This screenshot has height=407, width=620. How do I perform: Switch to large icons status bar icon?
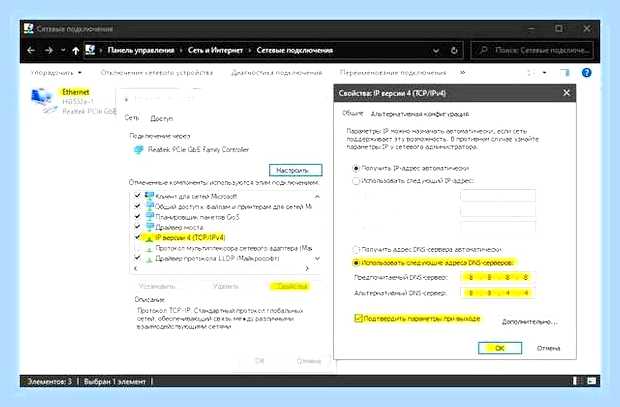tap(591, 381)
